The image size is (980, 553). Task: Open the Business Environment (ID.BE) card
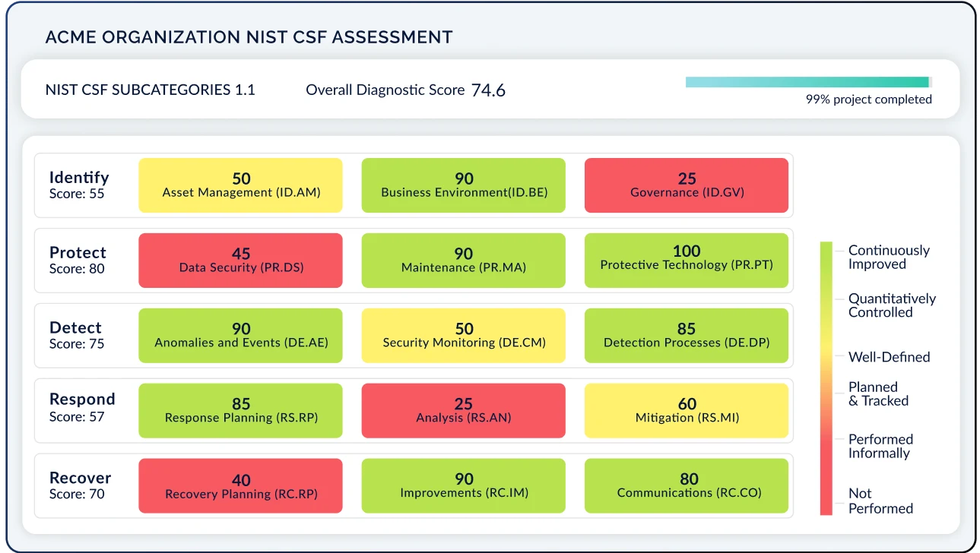pyautogui.click(x=464, y=185)
